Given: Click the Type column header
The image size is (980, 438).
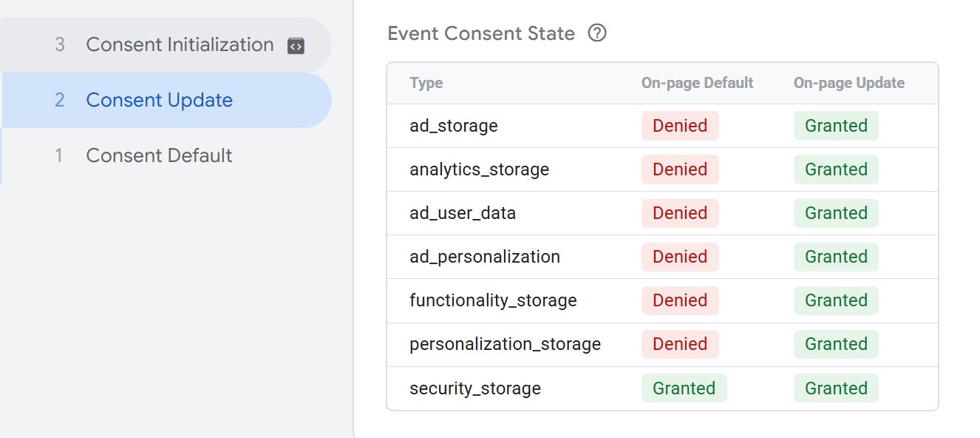Looking at the screenshot, I should click(x=426, y=83).
